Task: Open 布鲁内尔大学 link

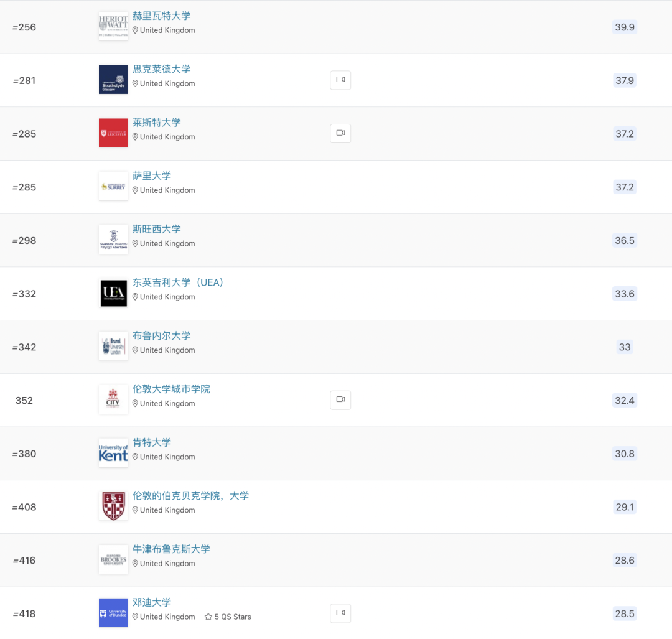Action: [162, 335]
